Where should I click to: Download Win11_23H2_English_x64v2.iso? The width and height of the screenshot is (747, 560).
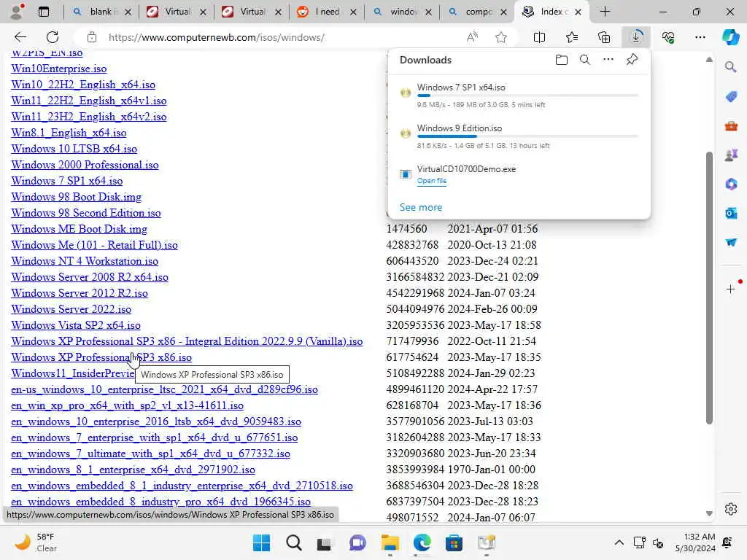(89, 117)
